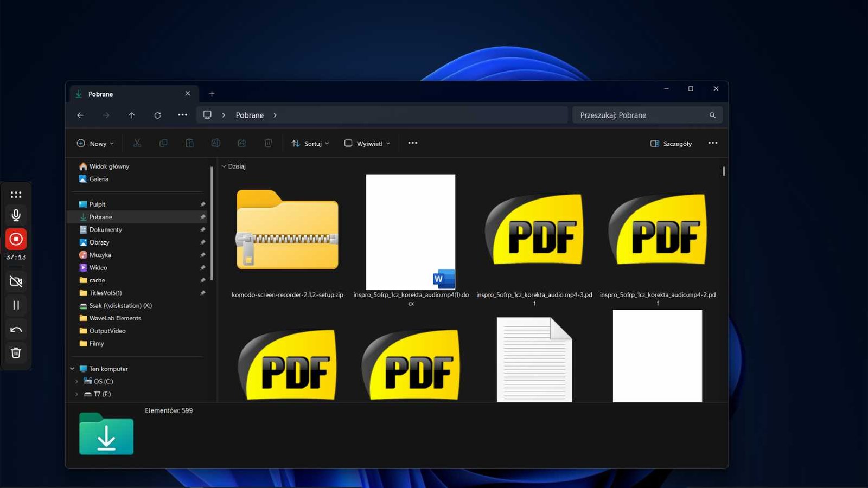The width and height of the screenshot is (868, 488).
Task: Open the Sortuj dropdown
Action: tap(310, 143)
